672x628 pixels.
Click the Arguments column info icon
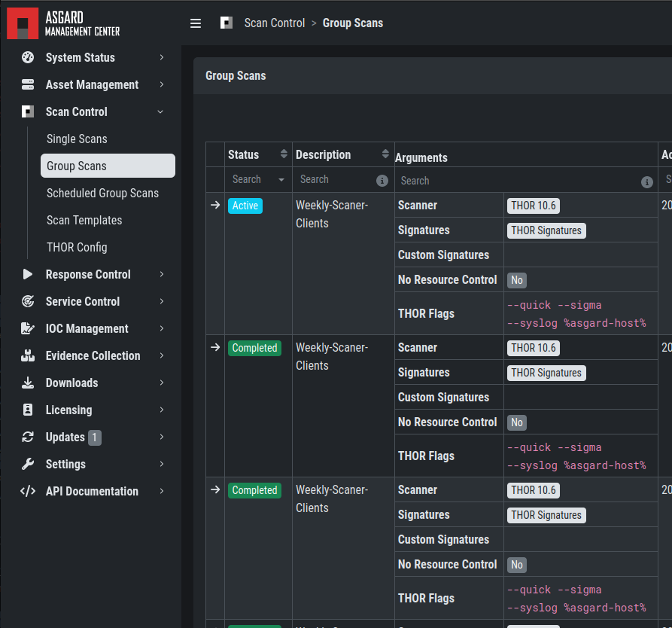coord(646,182)
